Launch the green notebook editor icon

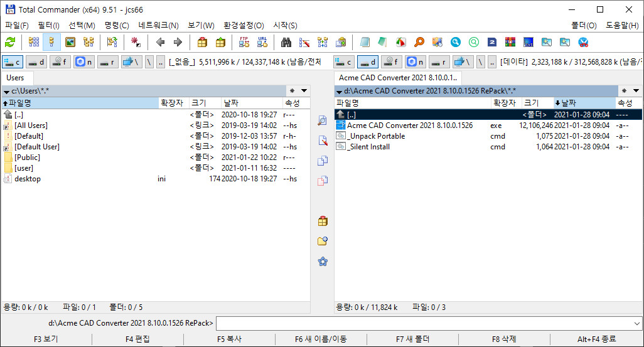pos(383,42)
